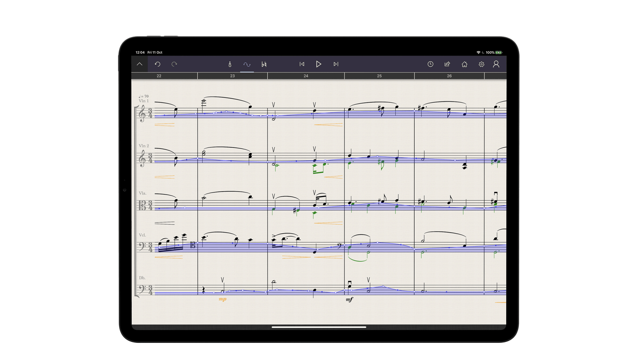
Task: Open the instruments violin icon
Action: click(x=230, y=64)
